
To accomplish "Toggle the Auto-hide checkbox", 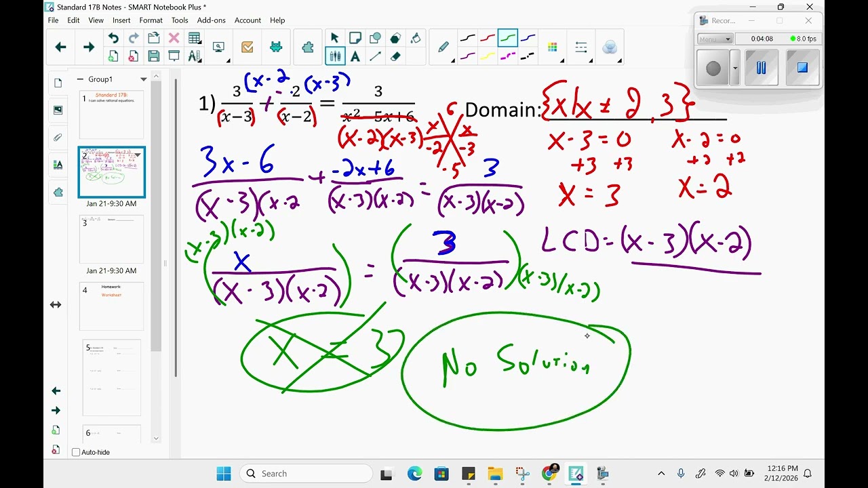I will coord(76,452).
